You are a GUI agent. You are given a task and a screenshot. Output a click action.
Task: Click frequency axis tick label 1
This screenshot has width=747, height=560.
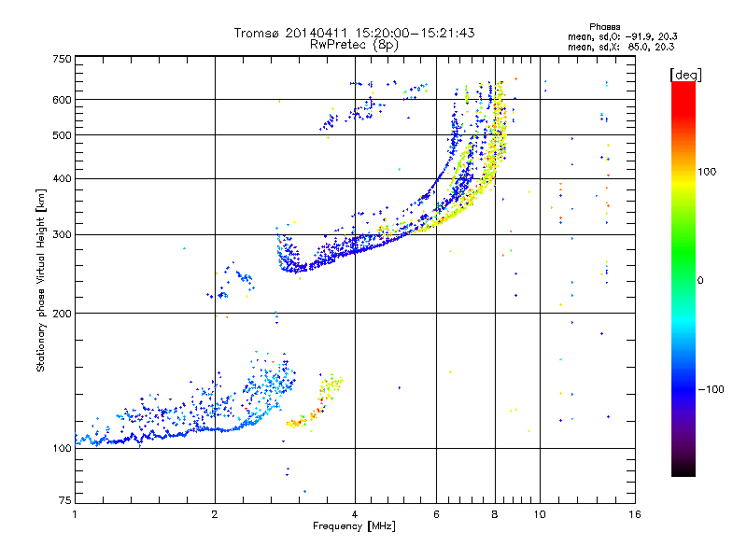75,514
